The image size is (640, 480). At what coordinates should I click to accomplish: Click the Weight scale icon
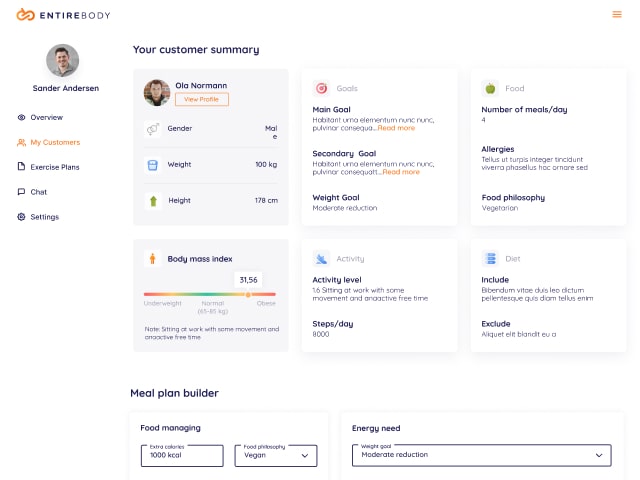point(153,165)
